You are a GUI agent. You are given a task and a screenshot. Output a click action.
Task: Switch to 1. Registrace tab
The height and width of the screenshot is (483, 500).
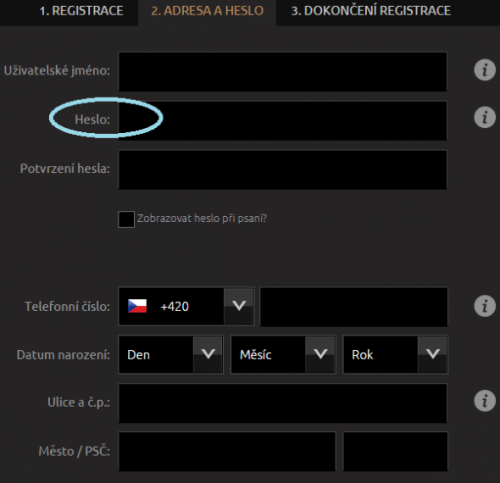point(81,11)
